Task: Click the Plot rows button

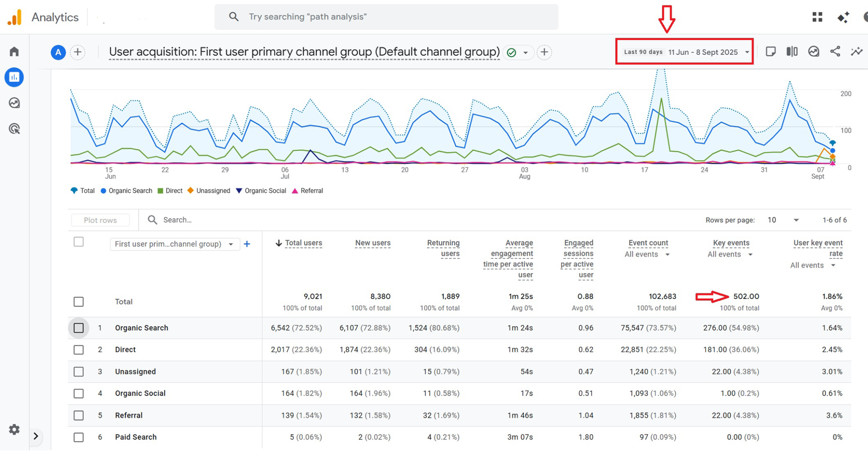Action: coord(100,220)
